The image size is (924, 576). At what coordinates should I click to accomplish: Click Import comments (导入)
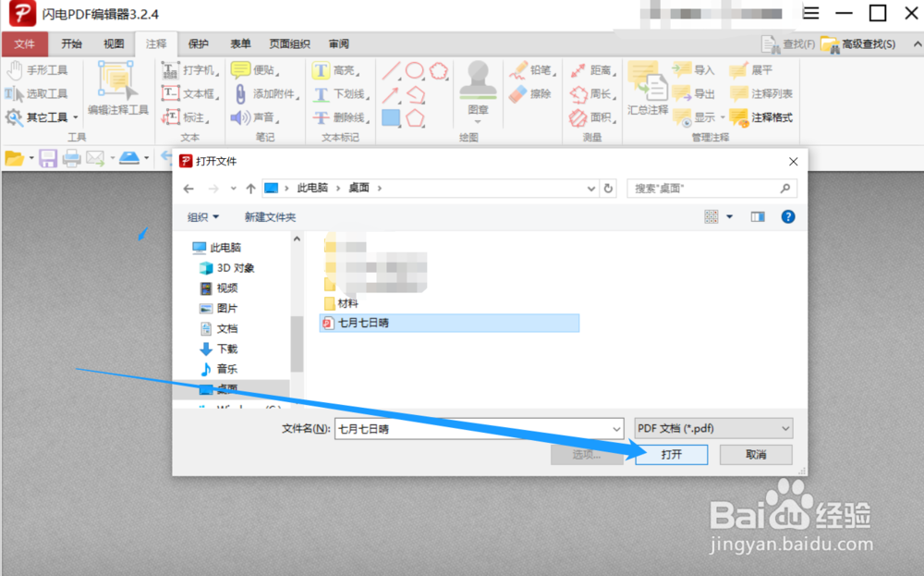(x=694, y=70)
